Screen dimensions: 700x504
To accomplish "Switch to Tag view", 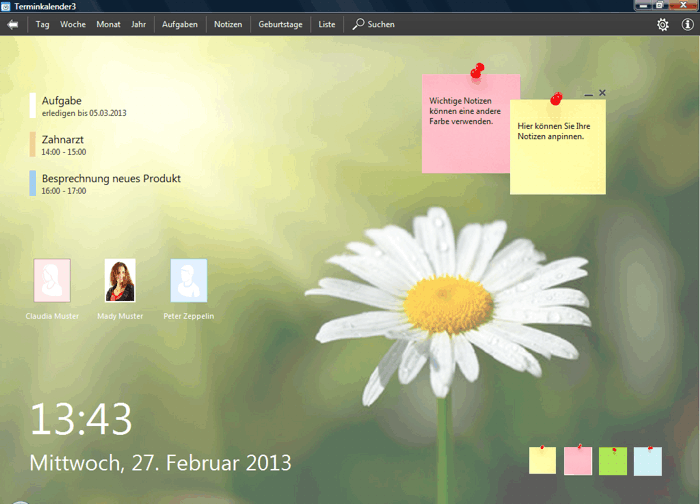I will (x=43, y=24).
